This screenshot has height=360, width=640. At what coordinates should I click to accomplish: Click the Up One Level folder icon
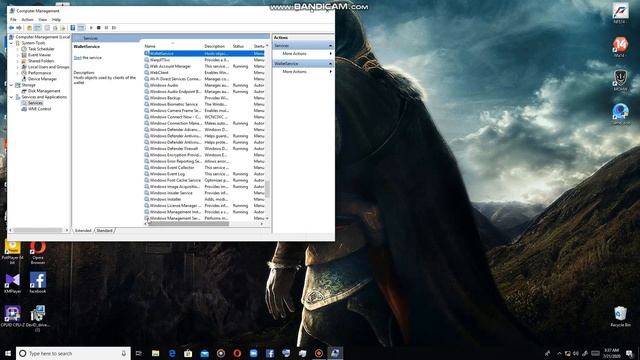pos(29,28)
